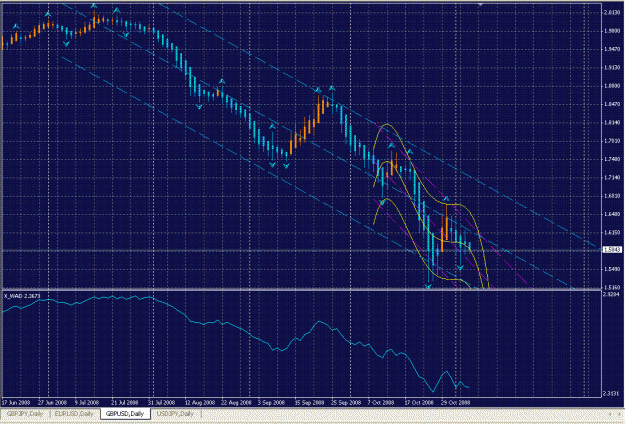625x424 pixels.
Task: Click the 1.8140 price scale label
Action: [611, 123]
